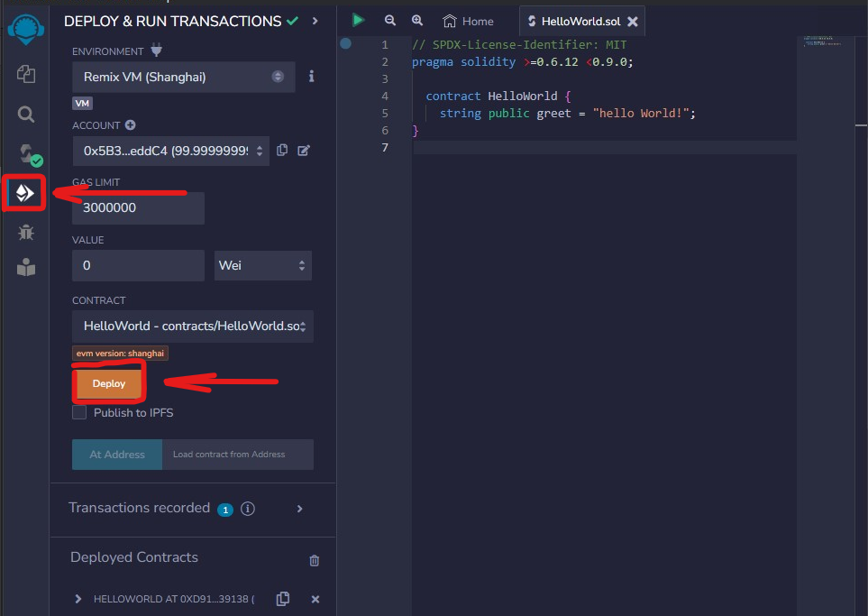Screen dimensions: 868x616
Task: Open the Debugger bug icon
Action: [26, 232]
